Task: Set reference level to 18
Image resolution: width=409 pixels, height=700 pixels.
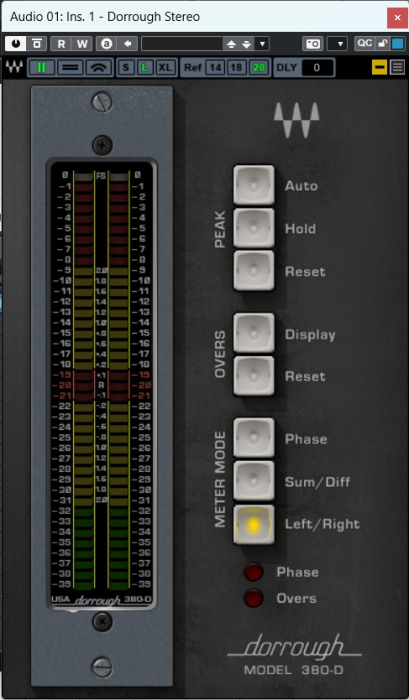Action: point(237,68)
